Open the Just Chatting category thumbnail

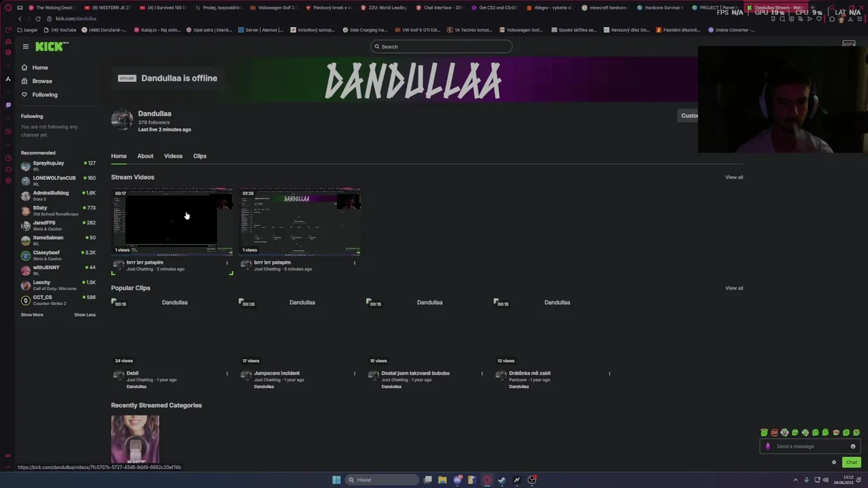135,439
